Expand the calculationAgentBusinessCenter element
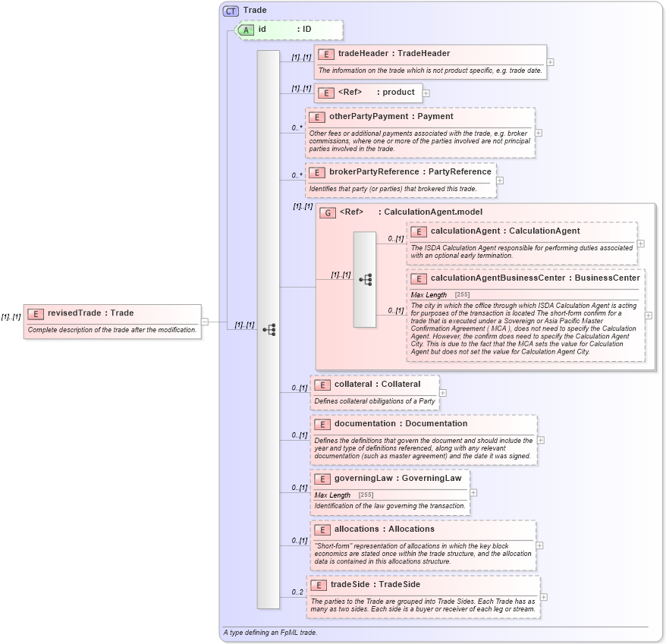 point(649,316)
